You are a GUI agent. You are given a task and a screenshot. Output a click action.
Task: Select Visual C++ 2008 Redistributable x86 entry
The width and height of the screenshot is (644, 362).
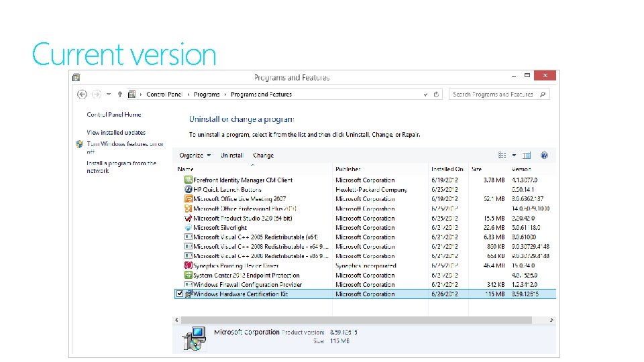pyautogui.click(x=261, y=256)
